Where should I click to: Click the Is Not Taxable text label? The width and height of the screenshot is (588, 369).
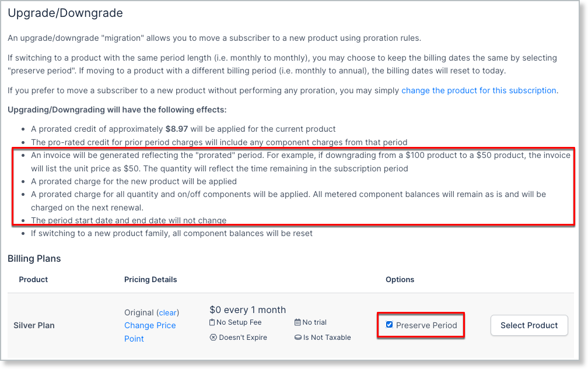(327, 338)
